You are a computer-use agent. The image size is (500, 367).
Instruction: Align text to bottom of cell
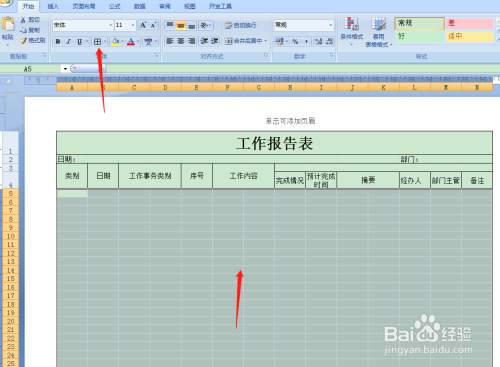tap(191, 25)
